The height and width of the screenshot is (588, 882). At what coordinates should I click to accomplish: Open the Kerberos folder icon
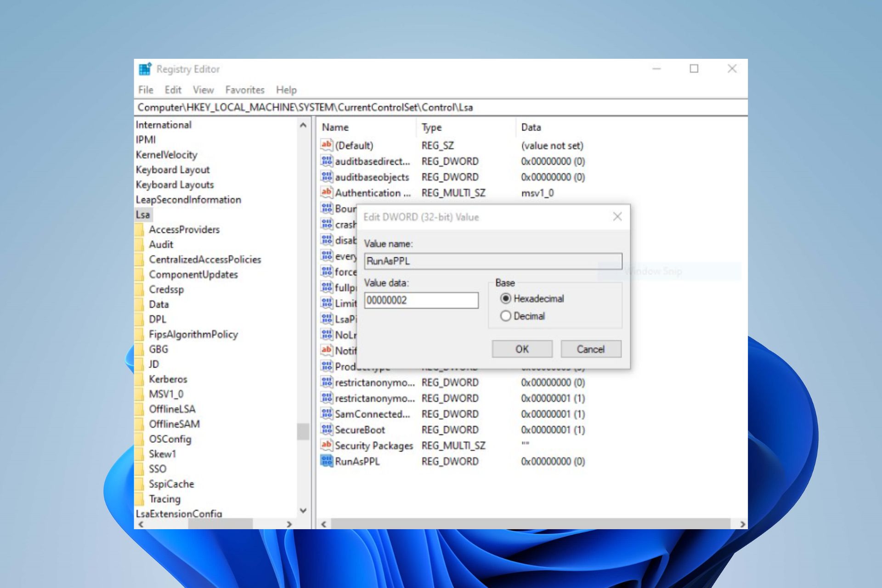140,379
